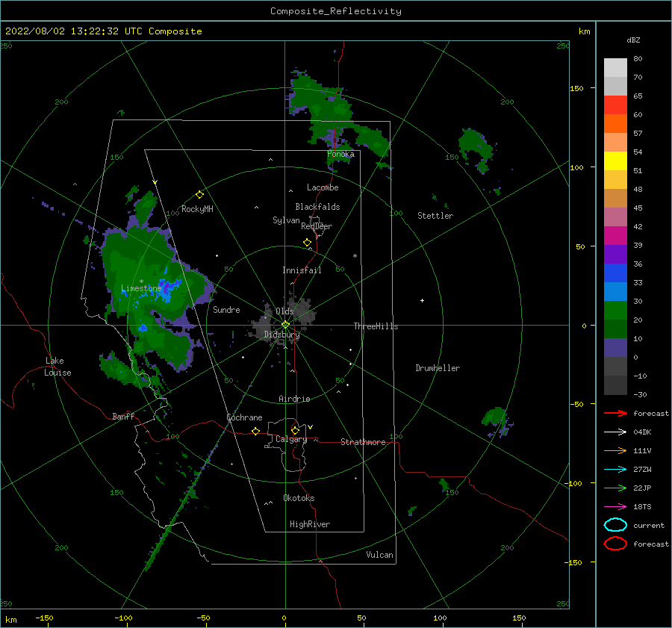Select the Banff town label
Image resolution: width=672 pixels, height=628 pixels.
123,417
